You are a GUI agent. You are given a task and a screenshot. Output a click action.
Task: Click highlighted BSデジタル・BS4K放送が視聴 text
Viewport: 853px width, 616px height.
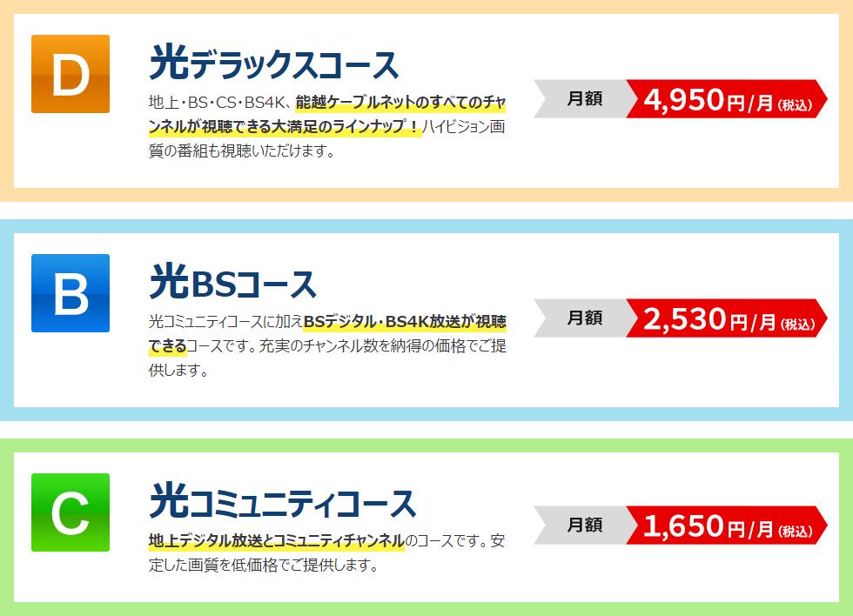pyautogui.click(x=405, y=323)
